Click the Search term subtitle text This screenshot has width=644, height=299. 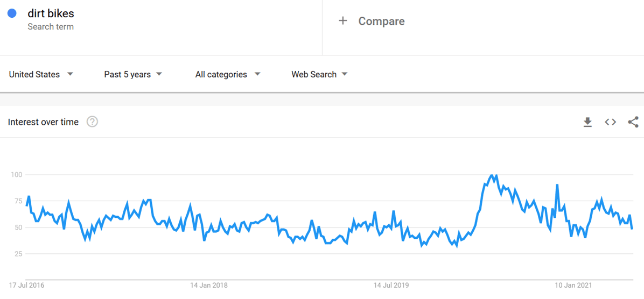[51, 27]
